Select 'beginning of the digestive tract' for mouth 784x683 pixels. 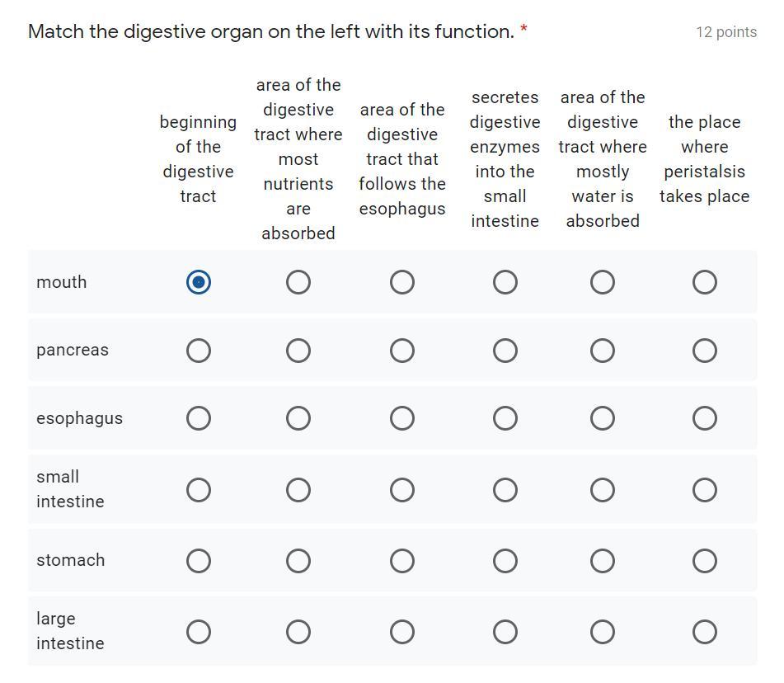pyautogui.click(x=199, y=282)
